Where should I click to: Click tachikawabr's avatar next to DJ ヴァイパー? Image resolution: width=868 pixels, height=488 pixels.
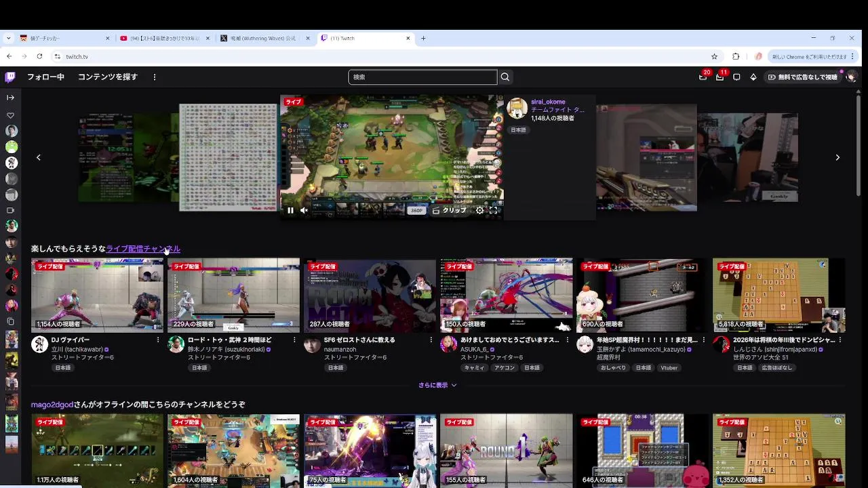pos(39,344)
